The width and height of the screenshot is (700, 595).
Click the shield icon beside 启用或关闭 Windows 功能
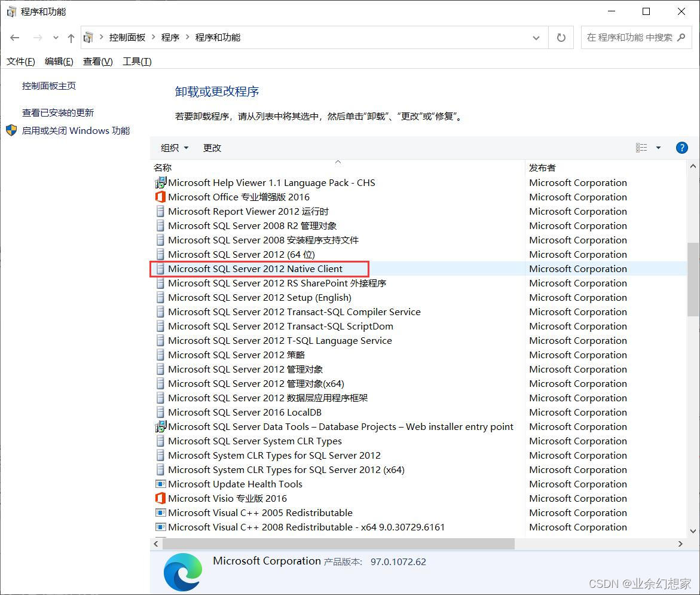tap(11, 130)
